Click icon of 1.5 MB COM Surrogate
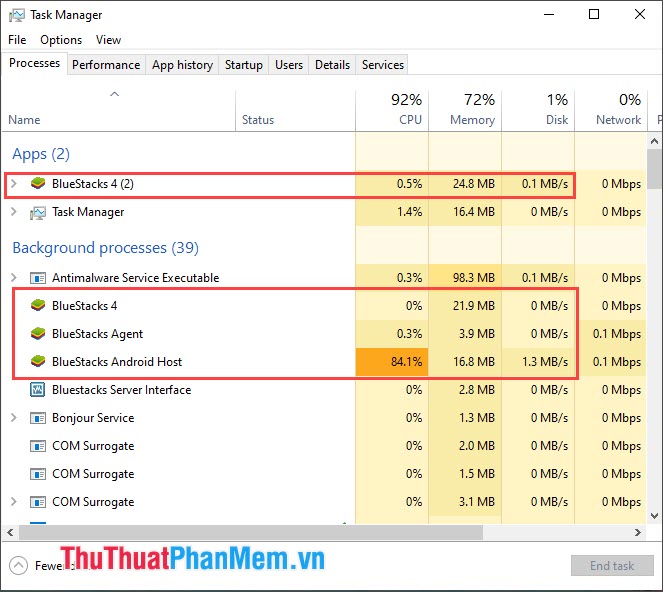 point(38,474)
